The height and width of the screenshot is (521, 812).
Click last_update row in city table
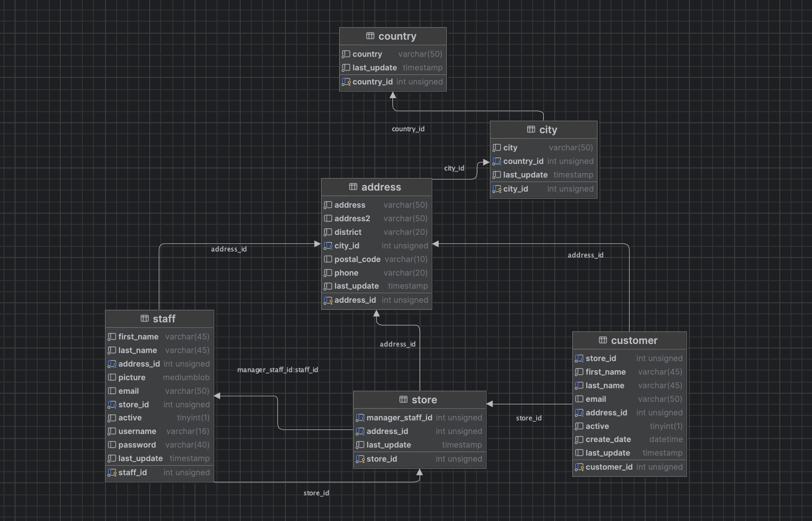tap(544, 175)
